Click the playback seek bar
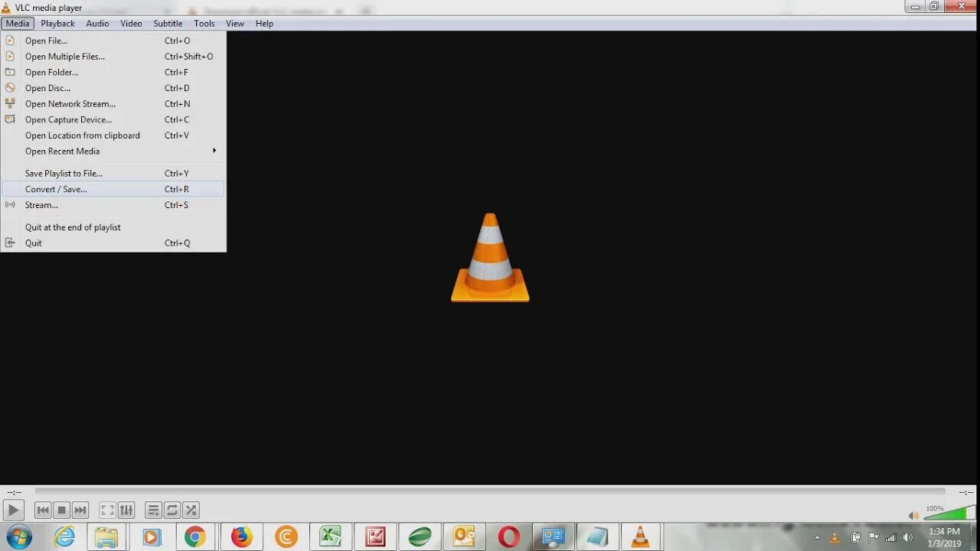Screen dimensions: 980x551 click(490, 491)
